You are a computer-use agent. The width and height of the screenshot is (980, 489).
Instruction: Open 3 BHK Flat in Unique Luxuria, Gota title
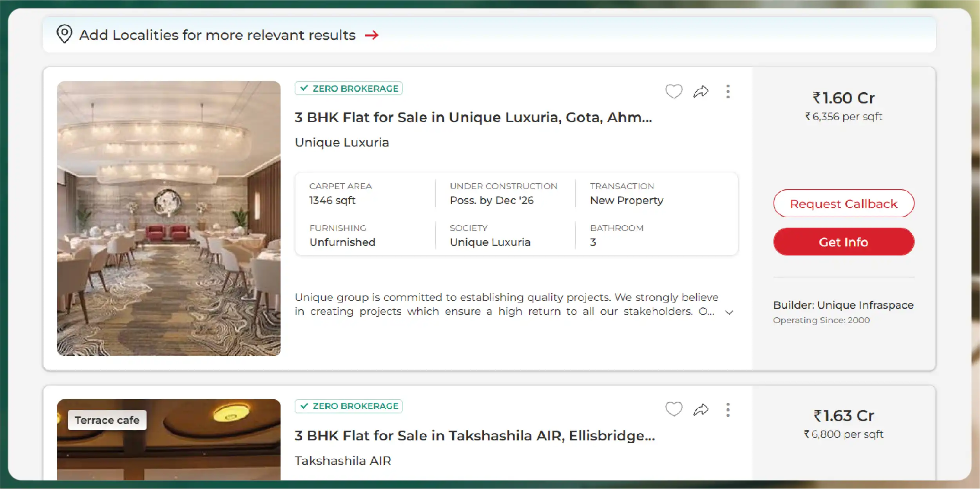click(x=473, y=117)
